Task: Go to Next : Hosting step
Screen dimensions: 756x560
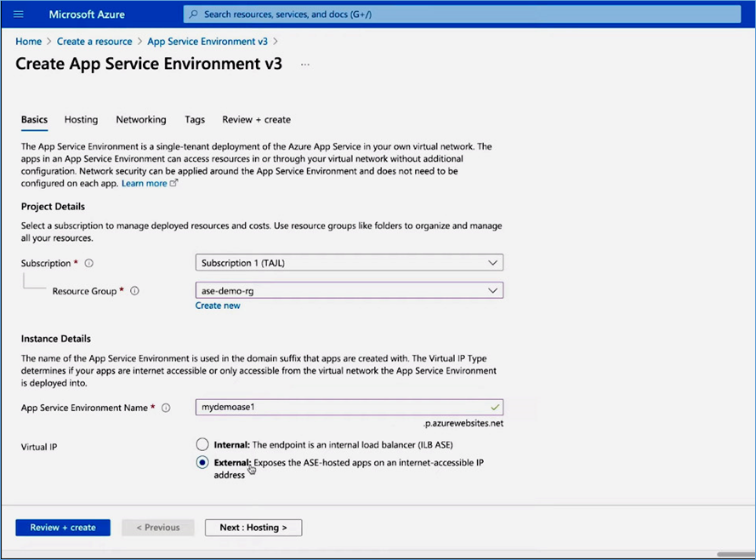Action: click(253, 528)
